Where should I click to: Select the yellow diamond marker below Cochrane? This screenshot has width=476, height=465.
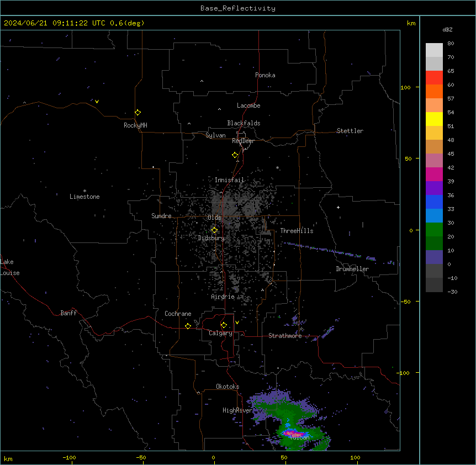pyautogui.click(x=188, y=326)
